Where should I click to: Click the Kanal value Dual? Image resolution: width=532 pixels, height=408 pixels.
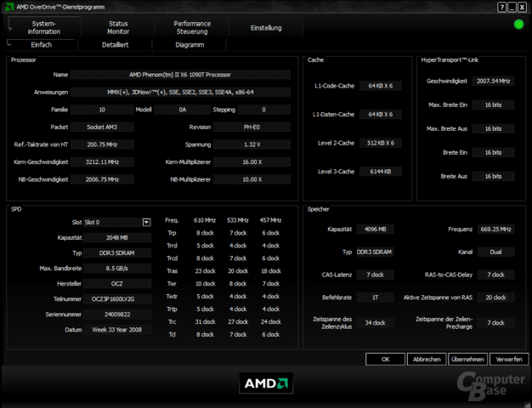[x=495, y=252]
